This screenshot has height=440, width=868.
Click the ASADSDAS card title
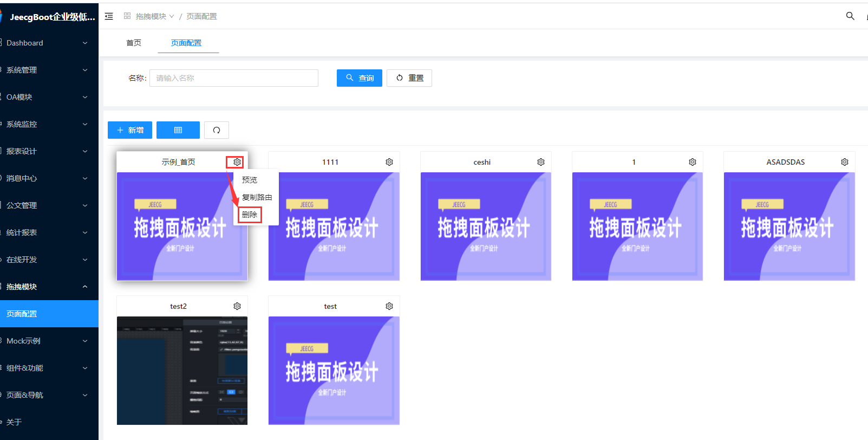(x=785, y=162)
